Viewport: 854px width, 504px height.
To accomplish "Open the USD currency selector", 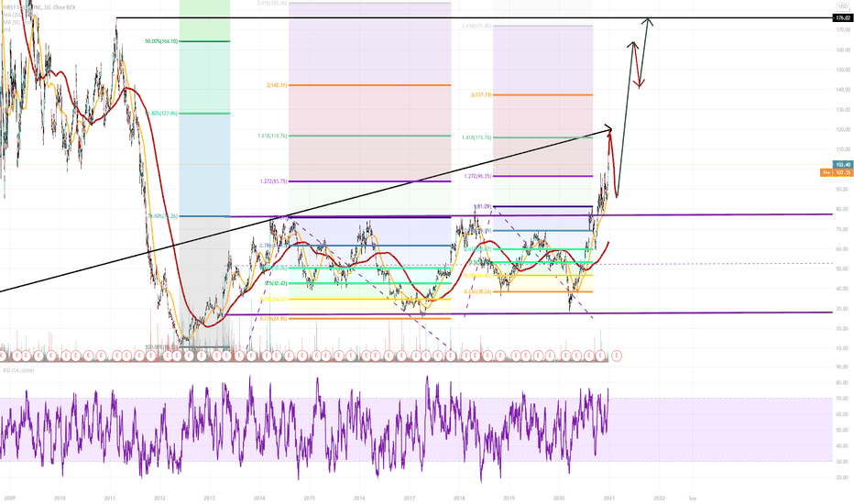I will [843, 6].
